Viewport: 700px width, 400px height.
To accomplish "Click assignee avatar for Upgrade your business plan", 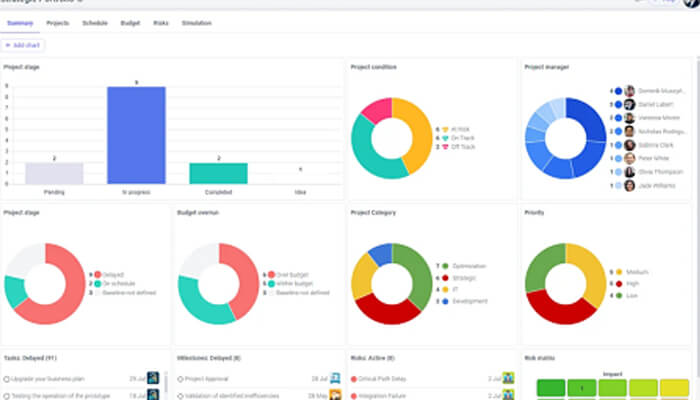I will (153, 378).
